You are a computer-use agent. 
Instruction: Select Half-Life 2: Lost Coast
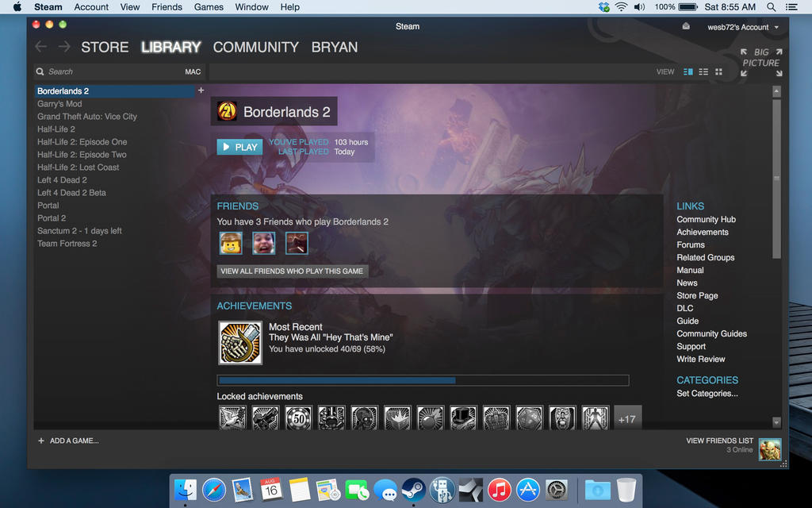(x=79, y=167)
